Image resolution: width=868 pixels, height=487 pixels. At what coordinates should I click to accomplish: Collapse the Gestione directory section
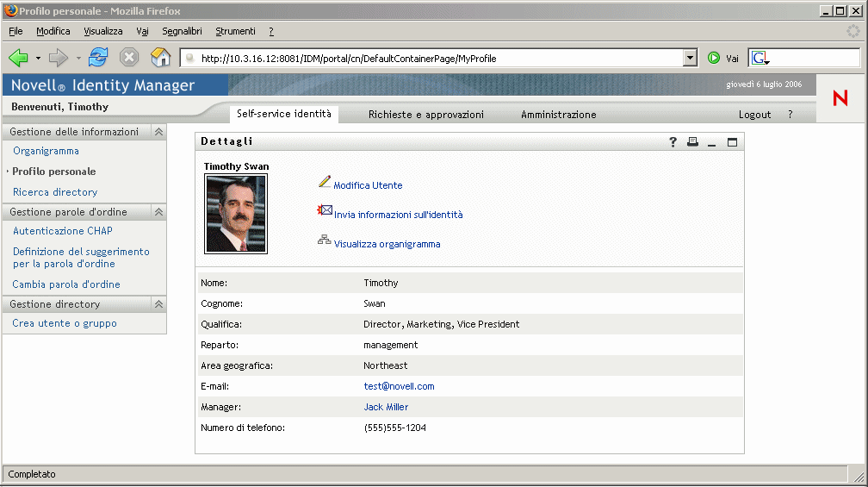coord(158,304)
